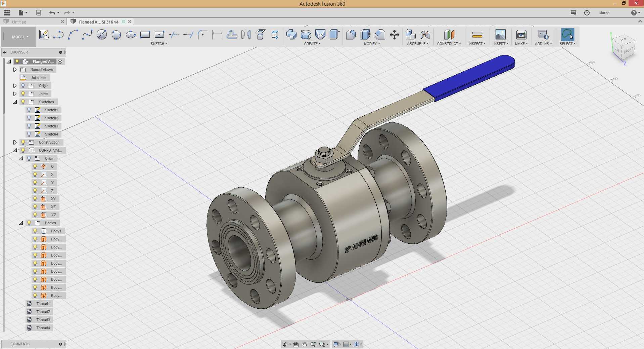Image resolution: width=644 pixels, height=349 pixels.
Task: Open the ASSEMBLE menu
Action: 418,44
